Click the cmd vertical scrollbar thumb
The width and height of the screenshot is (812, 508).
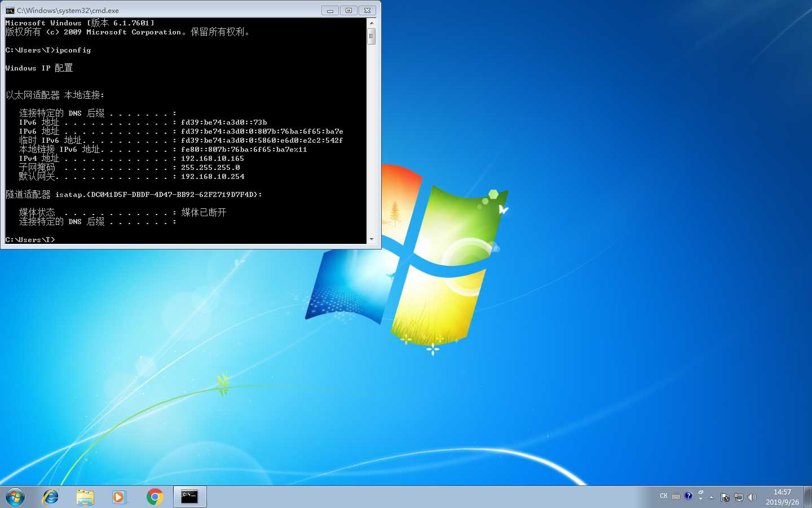click(x=371, y=37)
